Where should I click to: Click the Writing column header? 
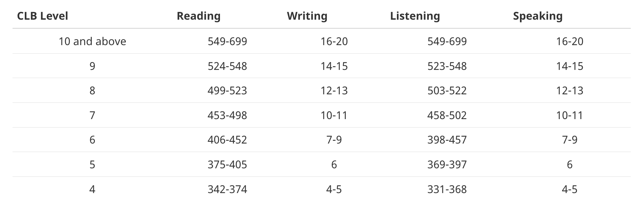pyautogui.click(x=307, y=16)
